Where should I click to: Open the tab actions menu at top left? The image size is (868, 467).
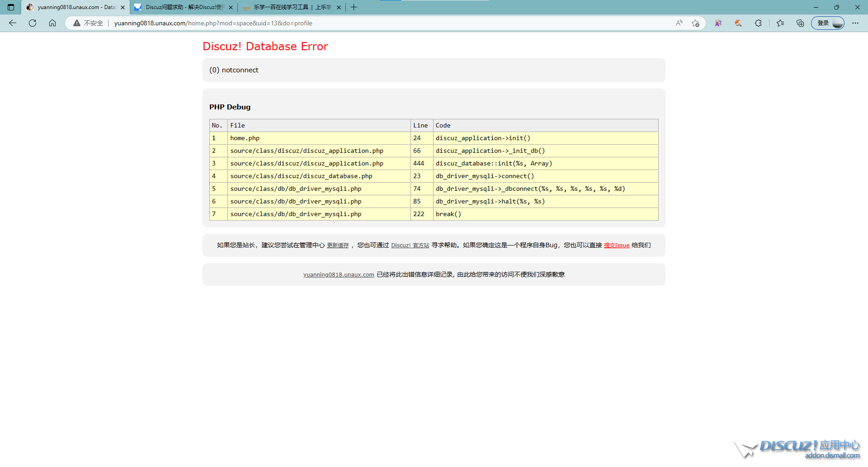(x=10, y=7)
